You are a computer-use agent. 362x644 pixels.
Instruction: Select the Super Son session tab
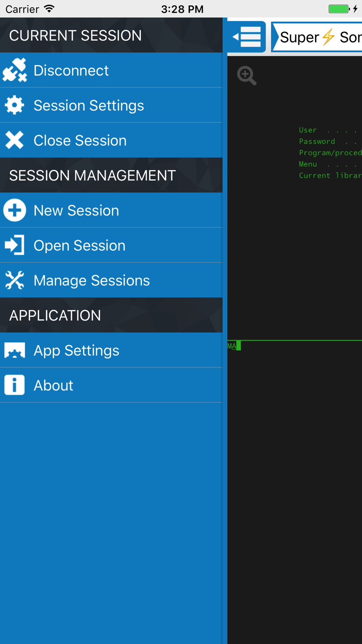[x=317, y=37]
